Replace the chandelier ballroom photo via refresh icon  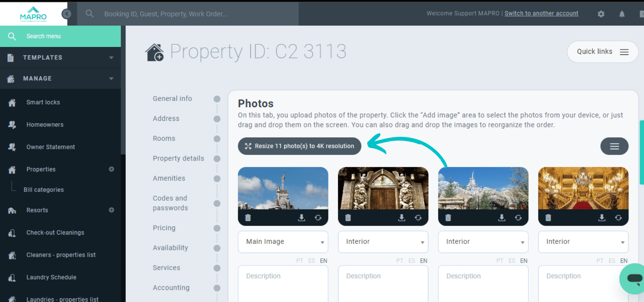[619, 218]
